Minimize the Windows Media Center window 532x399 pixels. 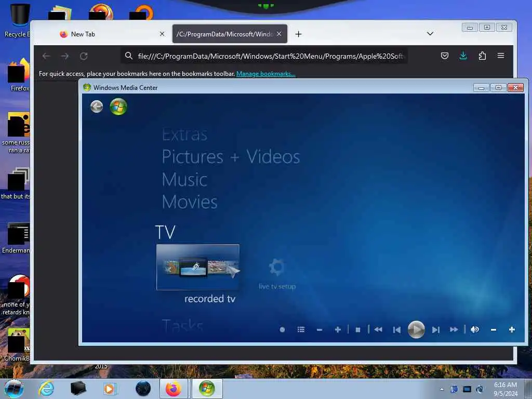click(481, 88)
